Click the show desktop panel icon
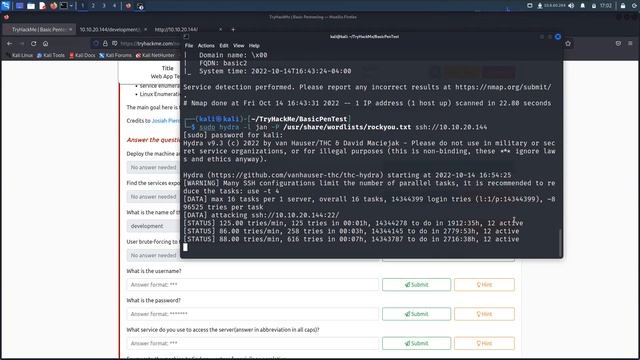 click(x=19, y=6)
